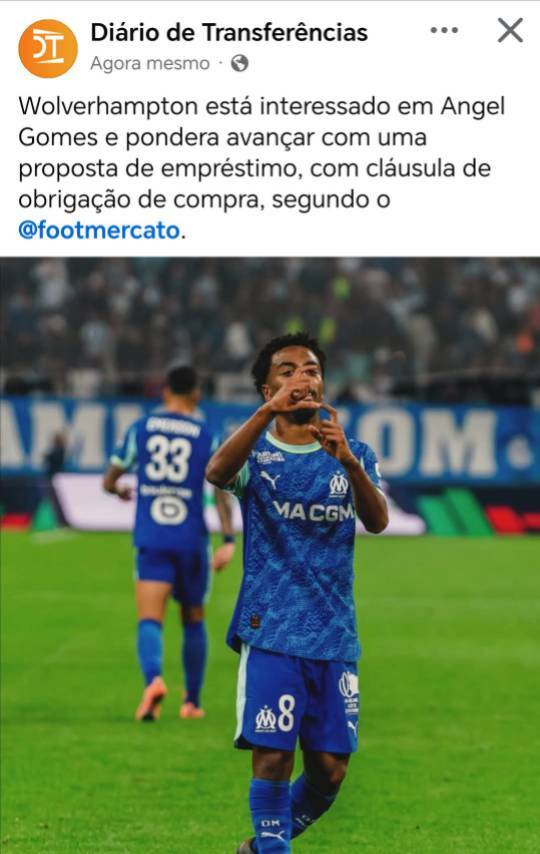
Task: Click the word Wolverhampton in the caption
Action: 108,106
